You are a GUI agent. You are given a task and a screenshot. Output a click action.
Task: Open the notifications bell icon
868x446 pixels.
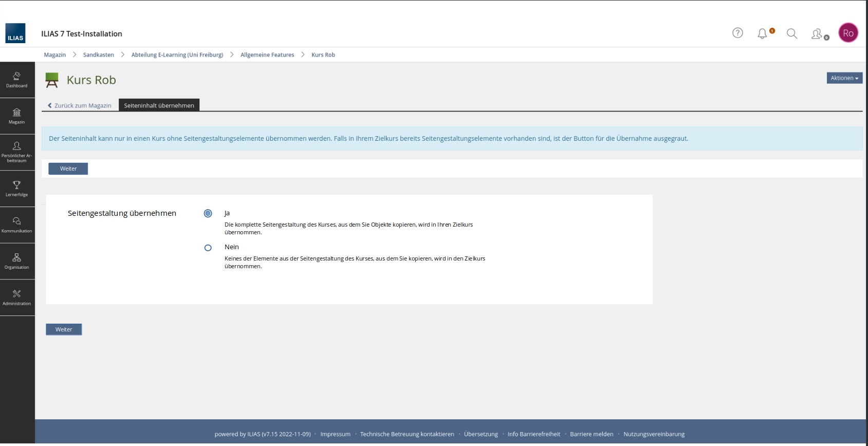pyautogui.click(x=762, y=34)
